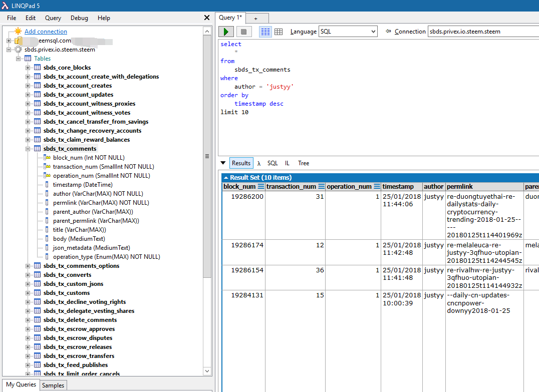This screenshot has height=392, width=539.
Task: Open operation_num column header menu icon
Action: 377,187
